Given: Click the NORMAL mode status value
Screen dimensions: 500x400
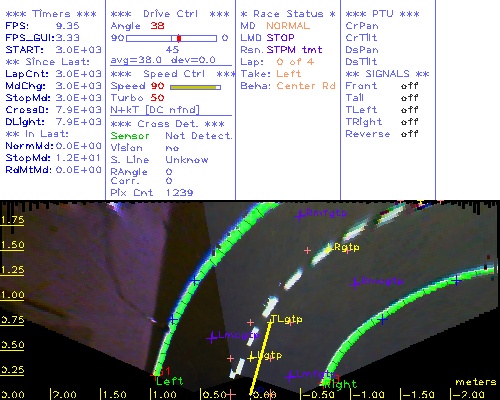Looking at the screenshot, I should (x=288, y=26).
